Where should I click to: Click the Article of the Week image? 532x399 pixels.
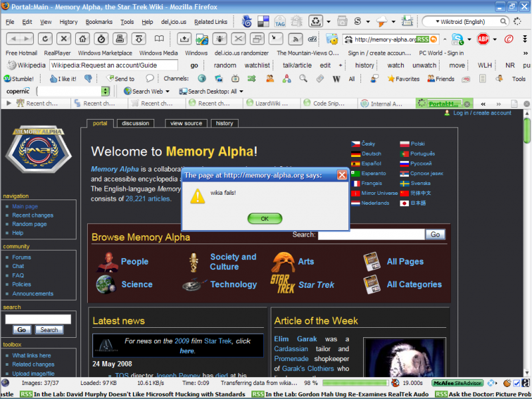(404, 356)
